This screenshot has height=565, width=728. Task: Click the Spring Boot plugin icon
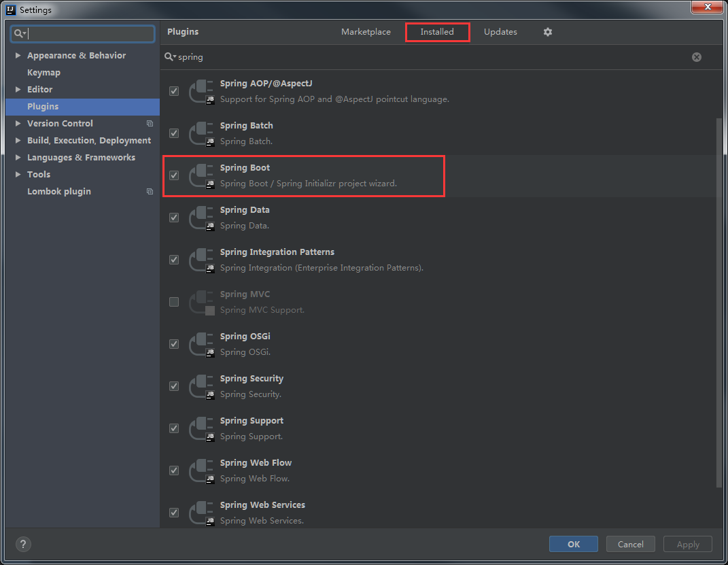(202, 175)
